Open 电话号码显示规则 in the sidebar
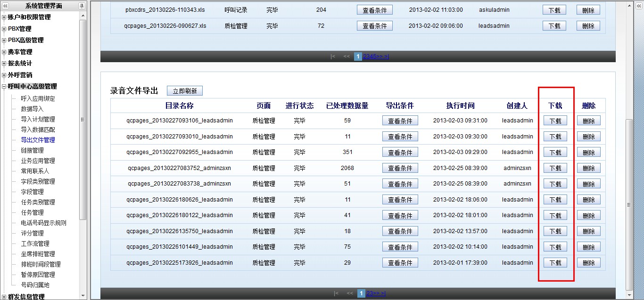Viewport: 644px width, 300px height. (x=43, y=223)
